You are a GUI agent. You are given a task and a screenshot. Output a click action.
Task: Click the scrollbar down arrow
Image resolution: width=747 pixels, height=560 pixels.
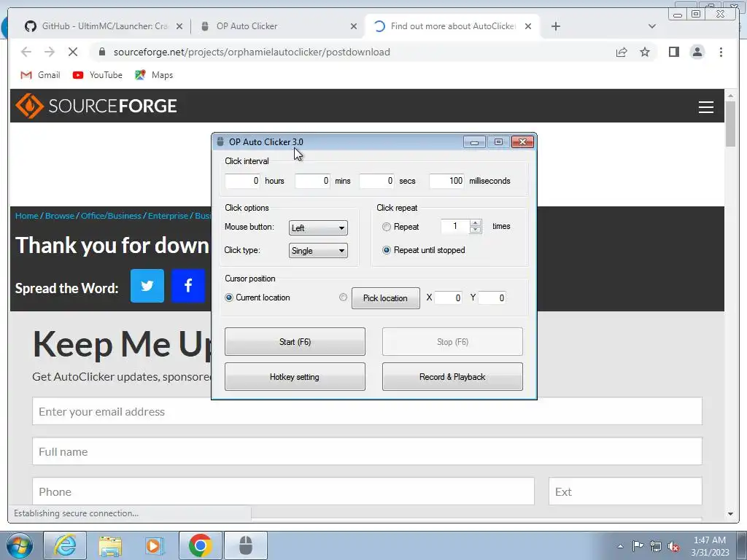click(730, 514)
